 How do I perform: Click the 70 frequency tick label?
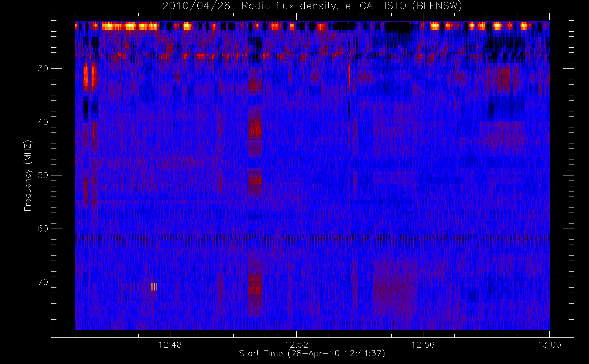click(43, 282)
